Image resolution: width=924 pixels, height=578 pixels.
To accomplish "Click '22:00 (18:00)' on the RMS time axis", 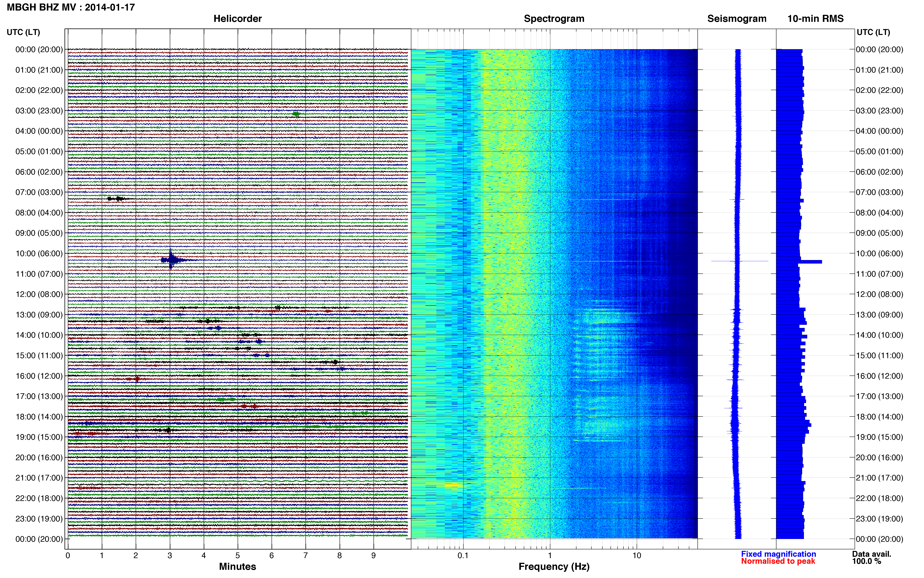I will (879, 498).
